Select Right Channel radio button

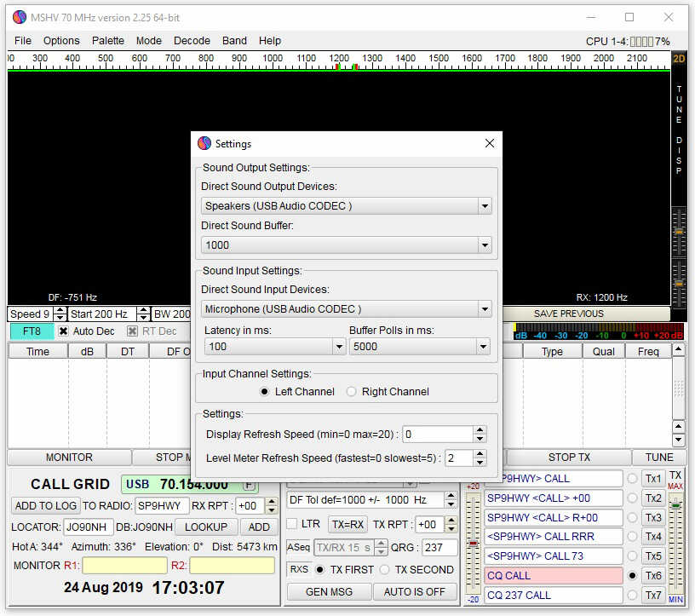tap(351, 392)
